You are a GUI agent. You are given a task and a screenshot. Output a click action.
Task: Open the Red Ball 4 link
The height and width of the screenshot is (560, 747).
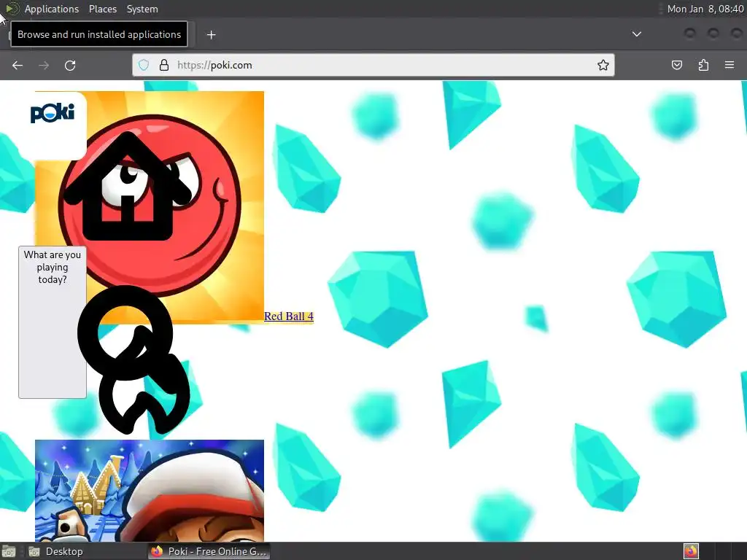(x=289, y=316)
